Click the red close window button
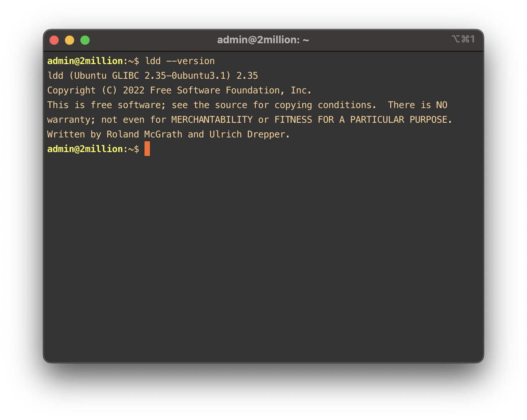The width and height of the screenshot is (527, 420). click(x=54, y=40)
